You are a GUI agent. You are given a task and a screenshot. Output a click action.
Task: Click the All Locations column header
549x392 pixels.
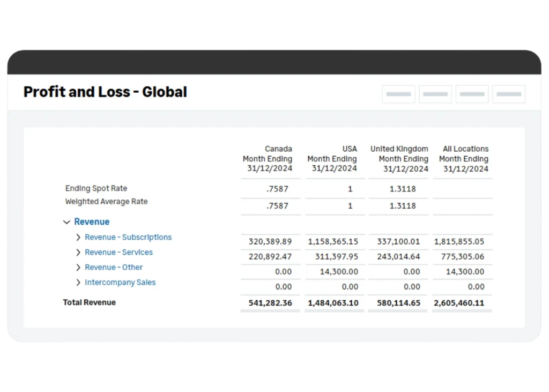(464, 159)
